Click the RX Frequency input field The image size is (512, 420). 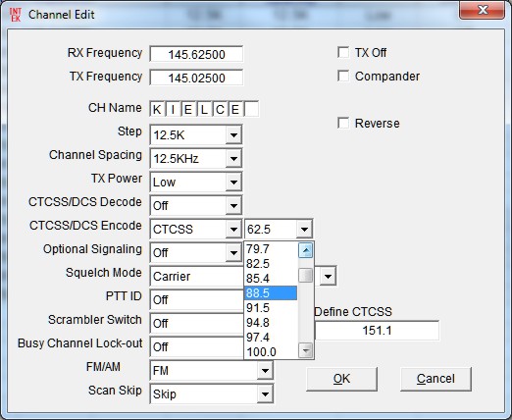pos(196,54)
